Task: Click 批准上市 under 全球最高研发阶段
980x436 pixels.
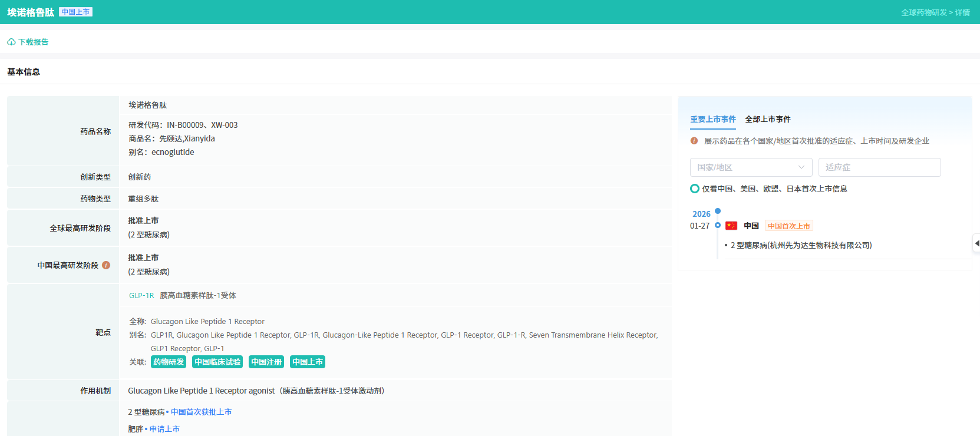Action: click(143, 221)
